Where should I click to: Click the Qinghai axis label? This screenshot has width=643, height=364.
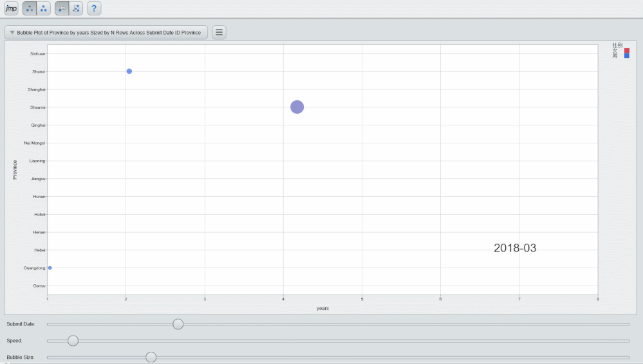click(x=38, y=125)
